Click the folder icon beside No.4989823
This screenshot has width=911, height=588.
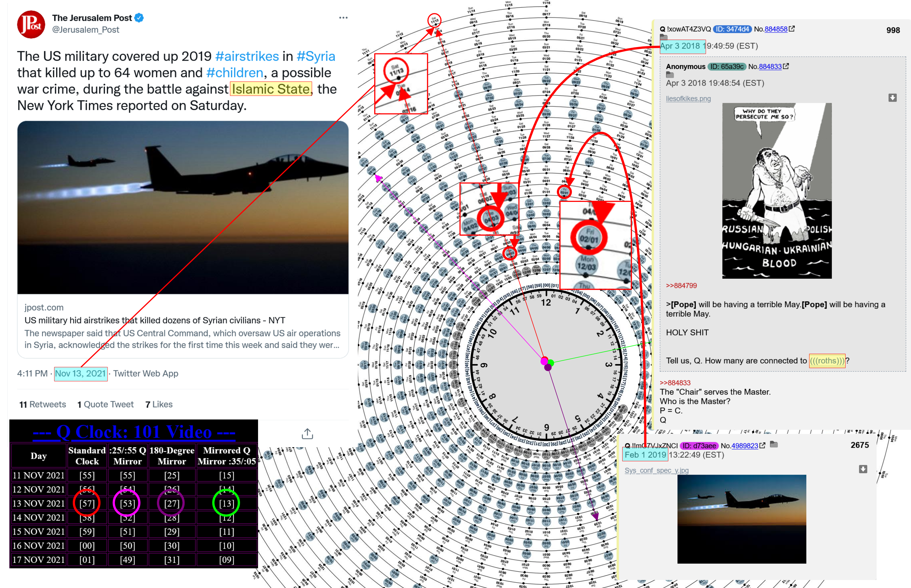tap(774, 444)
